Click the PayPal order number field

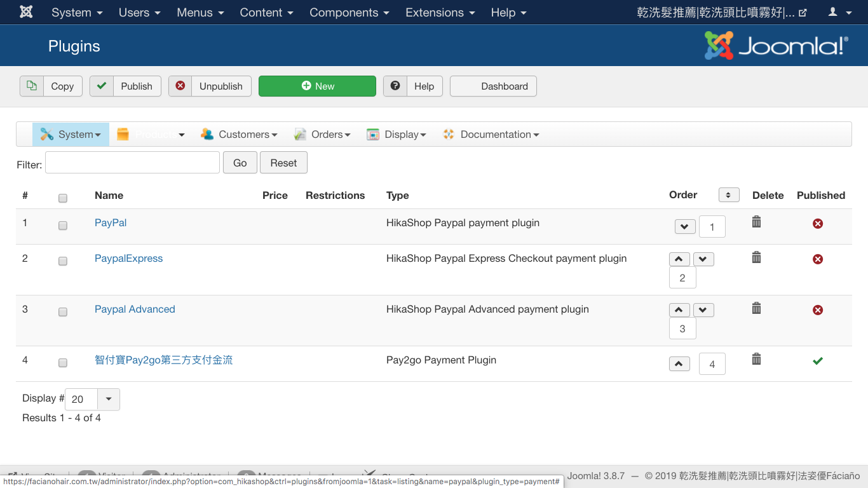click(712, 227)
